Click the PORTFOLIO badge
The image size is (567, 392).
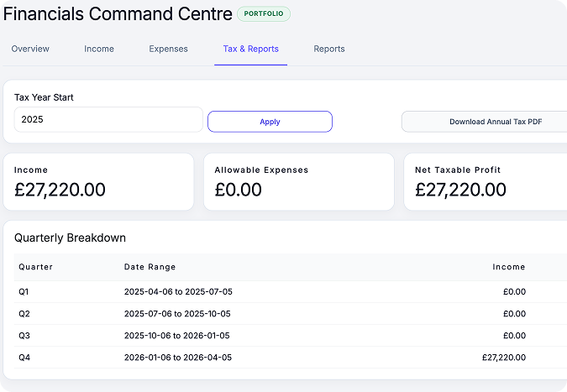(264, 13)
